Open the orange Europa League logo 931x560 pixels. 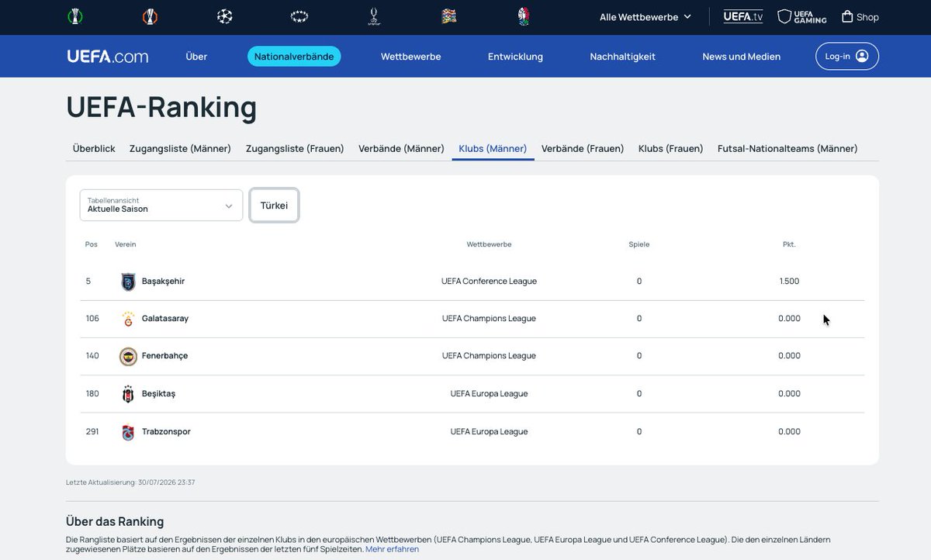[x=150, y=16]
